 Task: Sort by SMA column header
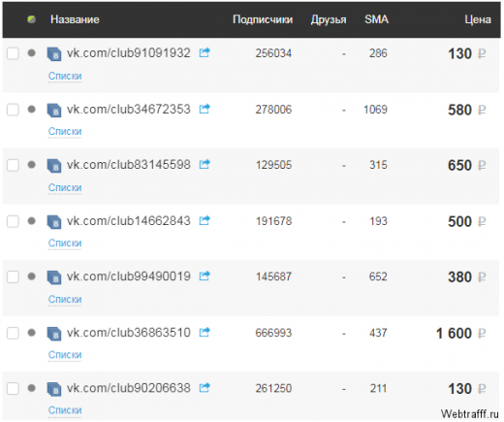click(x=376, y=19)
